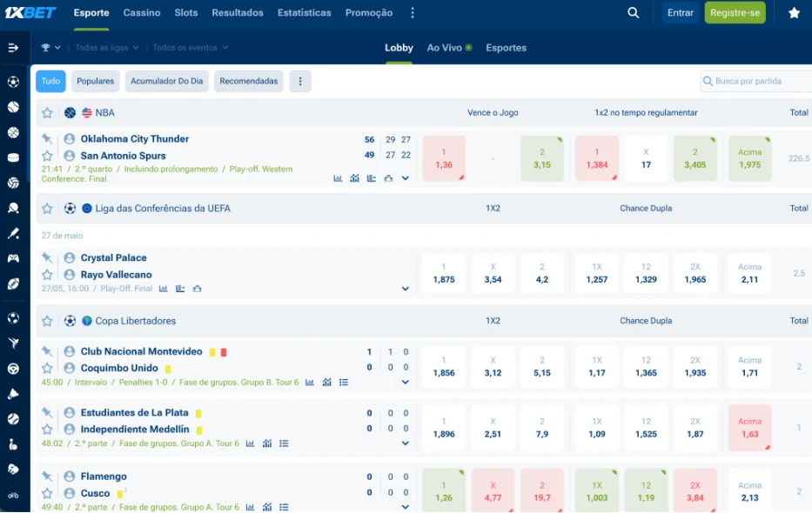
Task: Select Crystal Palace win odds 1,875
Action: point(444,273)
